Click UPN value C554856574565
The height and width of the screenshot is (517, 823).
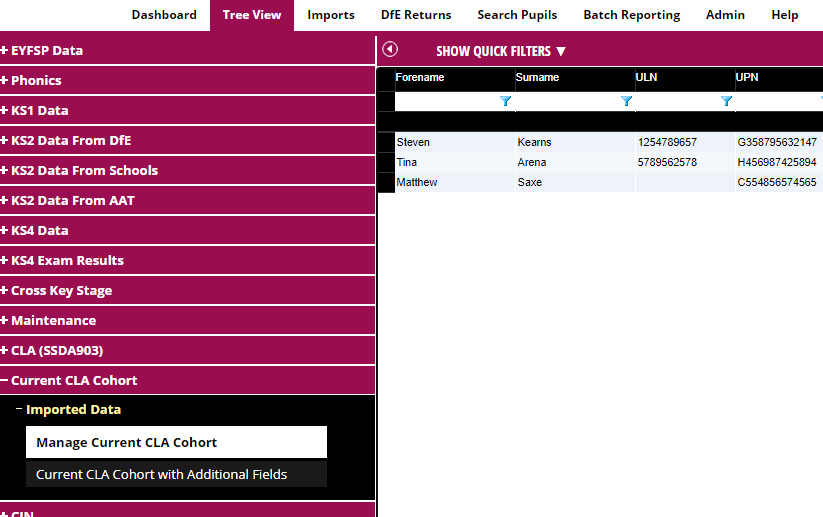tap(779, 182)
